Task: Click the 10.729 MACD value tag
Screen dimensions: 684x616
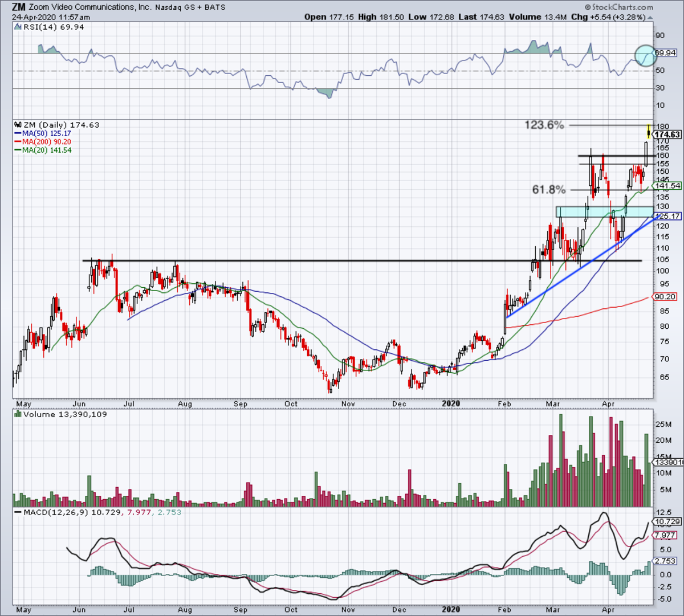Action: (x=666, y=522)
